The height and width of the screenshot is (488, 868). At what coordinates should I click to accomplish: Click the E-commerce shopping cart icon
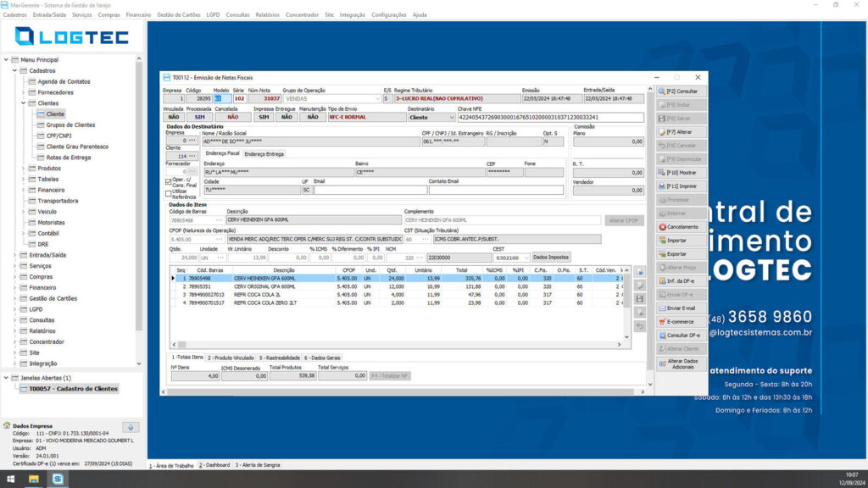662,321
